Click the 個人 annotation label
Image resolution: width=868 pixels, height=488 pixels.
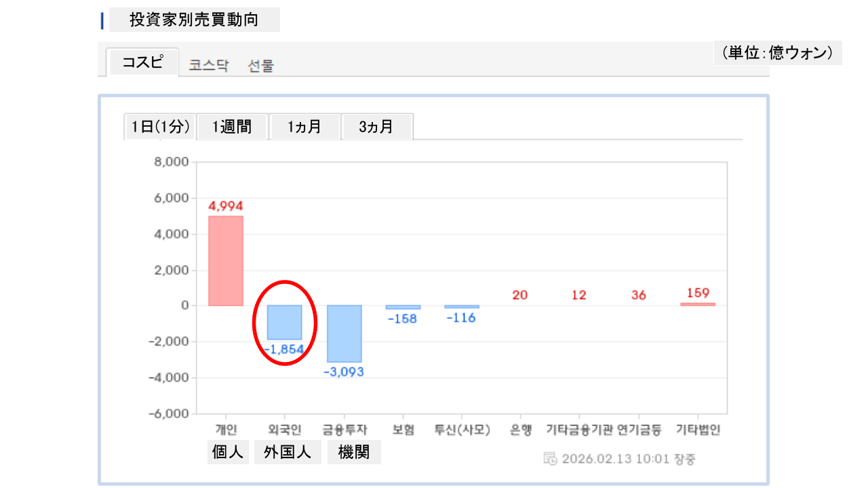coord(228,452)
